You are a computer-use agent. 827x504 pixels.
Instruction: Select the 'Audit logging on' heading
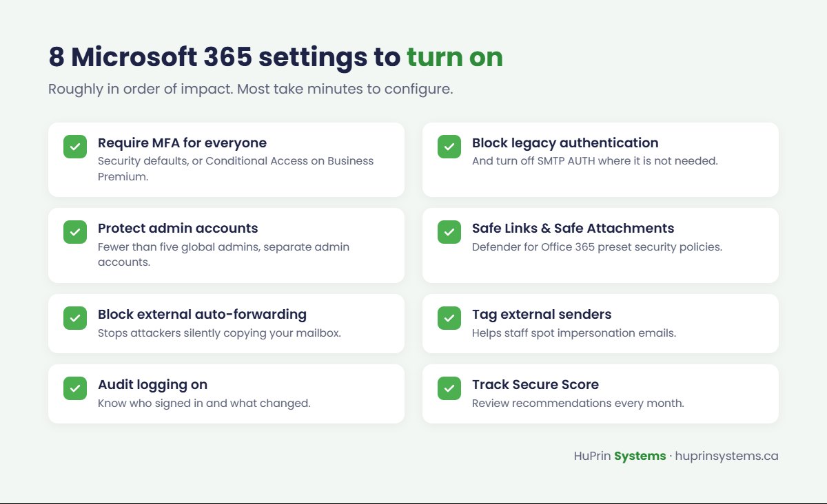click(x=152, y=385)
